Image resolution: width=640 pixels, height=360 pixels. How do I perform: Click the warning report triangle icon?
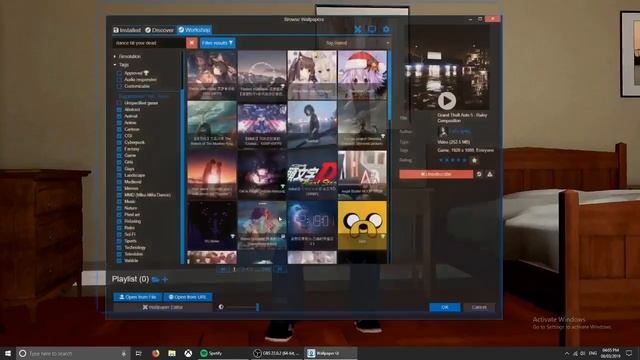[490, 174]
